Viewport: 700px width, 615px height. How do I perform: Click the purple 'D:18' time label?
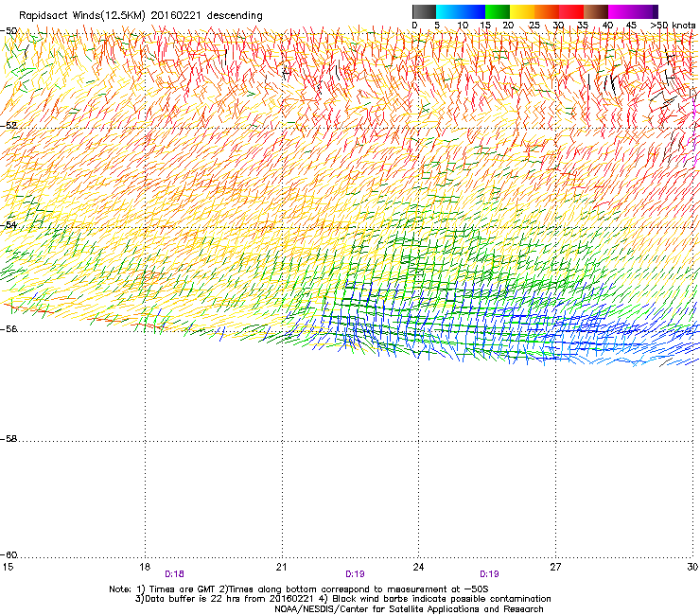coord(175,574)
